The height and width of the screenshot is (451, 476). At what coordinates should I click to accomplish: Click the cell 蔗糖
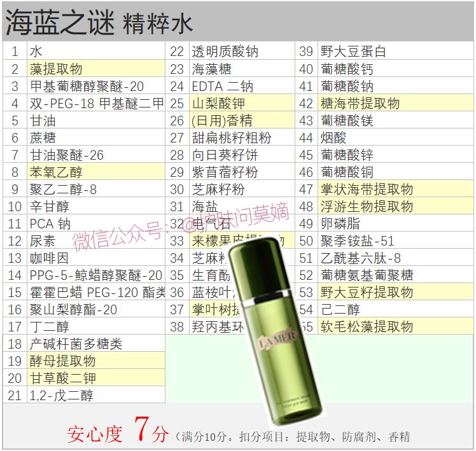(x=96, y=137)
